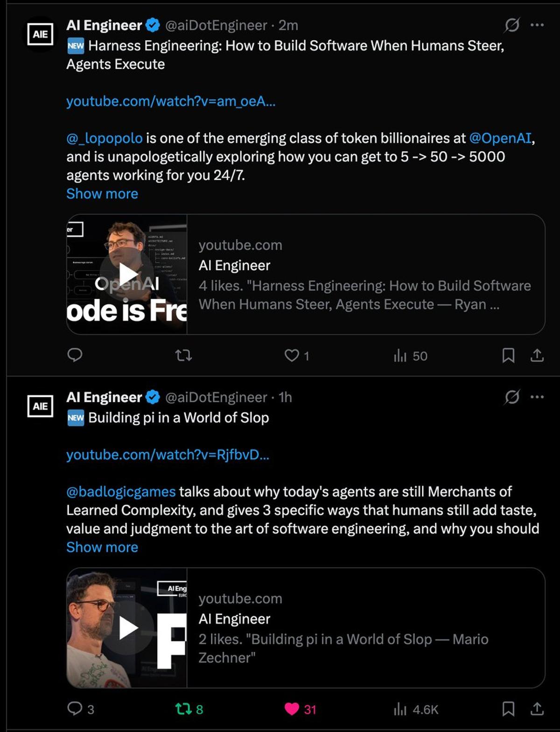Screen dimensions: 560x732
Task: Bookmark the Building pi in a World of Slop tweet
Action: click(508, 709)
